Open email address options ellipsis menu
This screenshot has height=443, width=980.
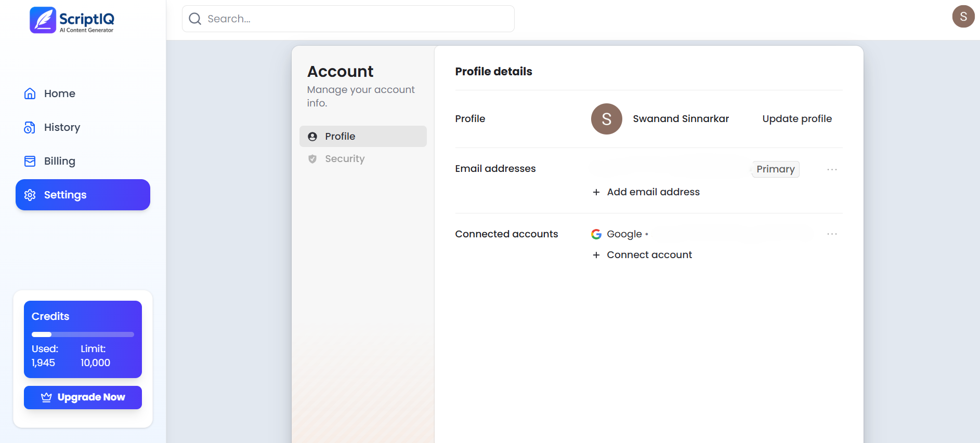coord(832,169)
